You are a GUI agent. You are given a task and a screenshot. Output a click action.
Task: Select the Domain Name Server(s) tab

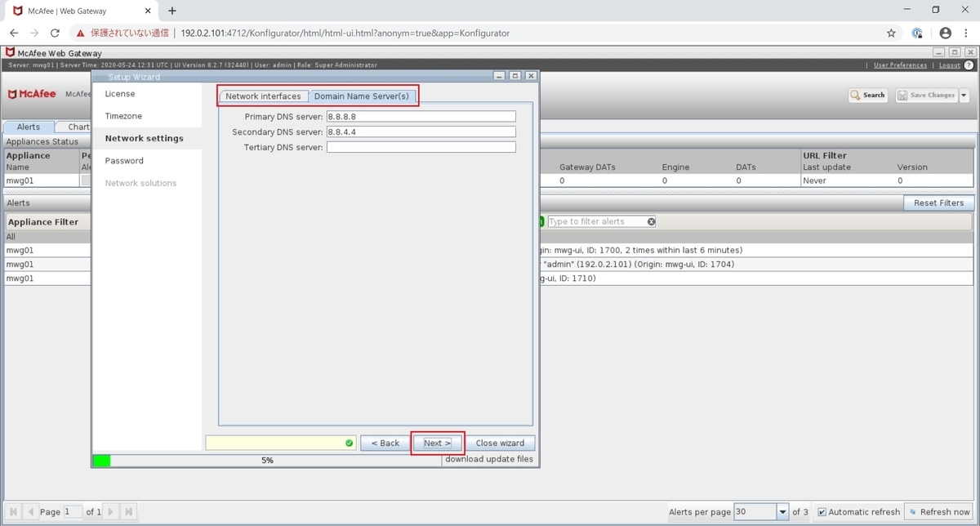coord(362,96)
